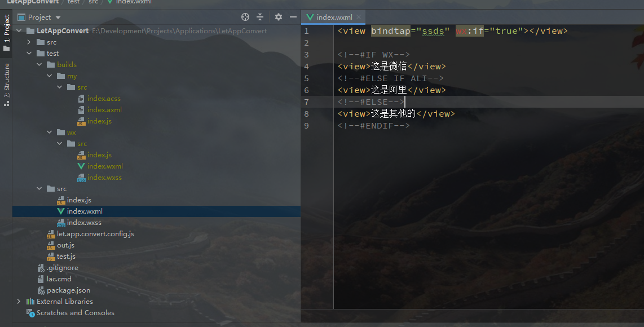The width and height of the screenshot is (644, 327).
Task: Switch to the index.wxml editor tab
Action: click(x=334, y=17)
